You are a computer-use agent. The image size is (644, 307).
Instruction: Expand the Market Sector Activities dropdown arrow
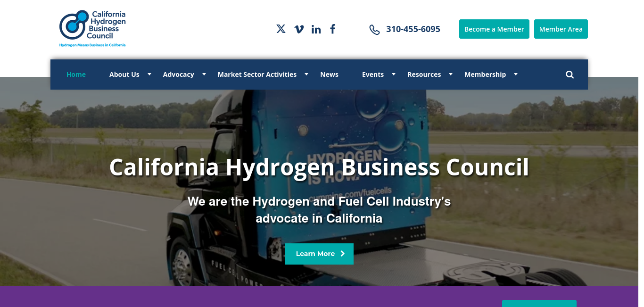[x=306, y=74]
